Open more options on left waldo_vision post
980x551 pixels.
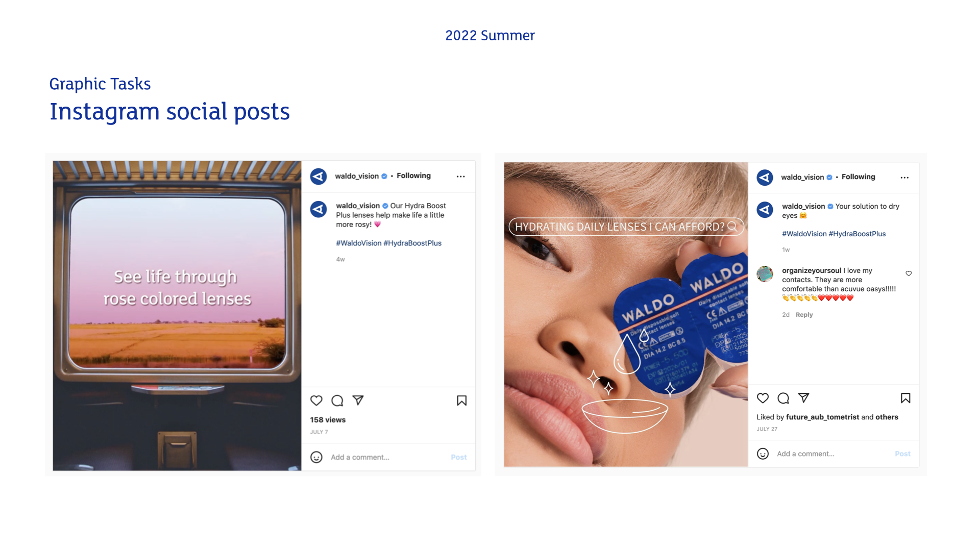point(461,177)
